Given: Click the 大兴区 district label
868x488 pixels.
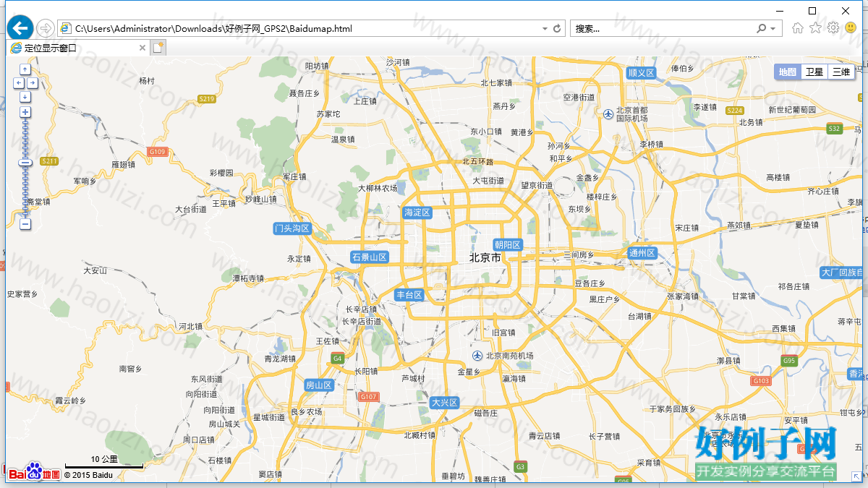Looking at the screenshot, I should [445, 403].
